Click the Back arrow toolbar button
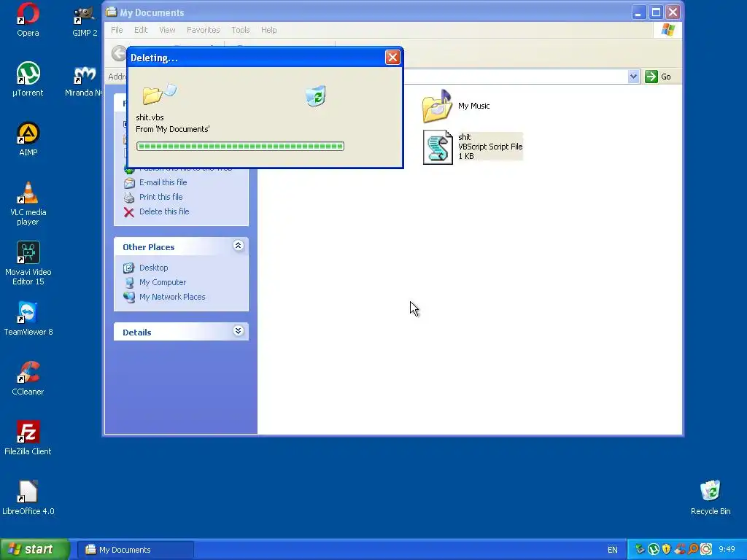Viewport: 747px width, 560px height. (119, 52)
